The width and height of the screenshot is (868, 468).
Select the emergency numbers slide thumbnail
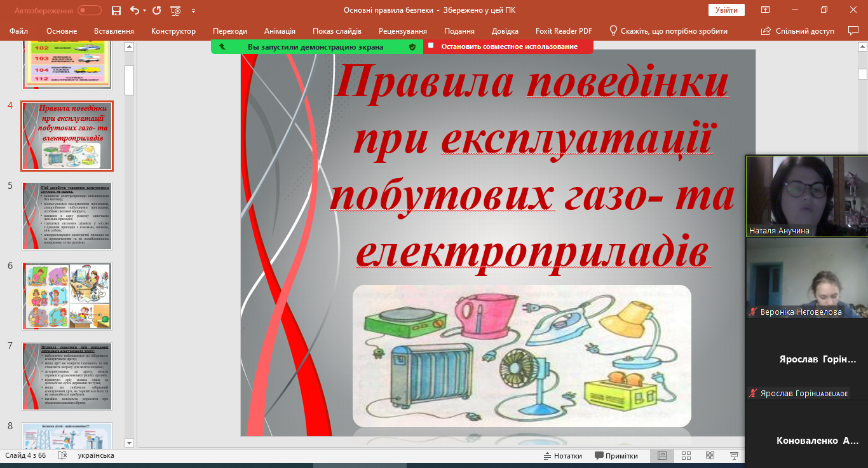tap(67, 64)
